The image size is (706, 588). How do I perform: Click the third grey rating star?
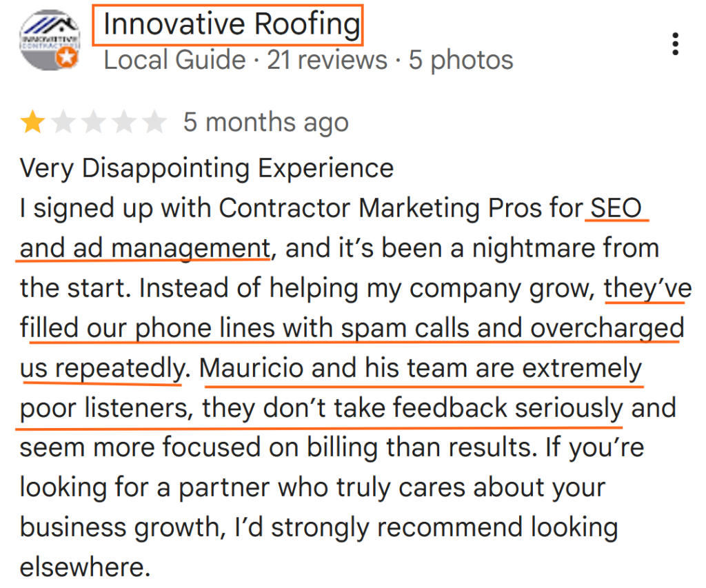pyautogui.click(x=94, y=123)
